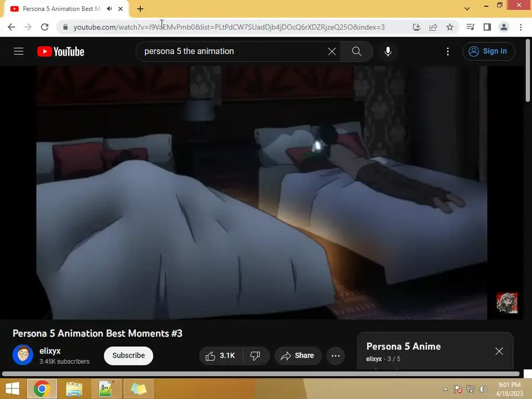Click channel watermark in video corner
Image resolution: width=532 pixels, height=399 pixels.
(x=507, y=303)
